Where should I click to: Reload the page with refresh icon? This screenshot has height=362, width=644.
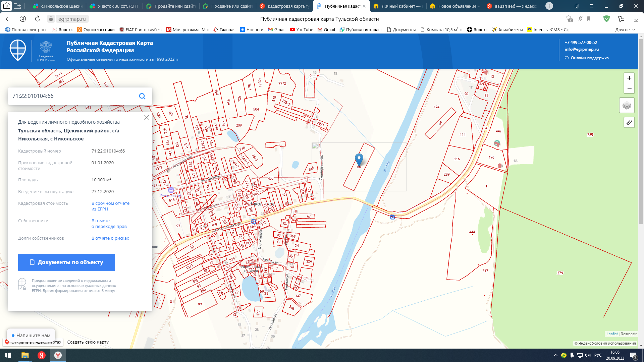38,19
